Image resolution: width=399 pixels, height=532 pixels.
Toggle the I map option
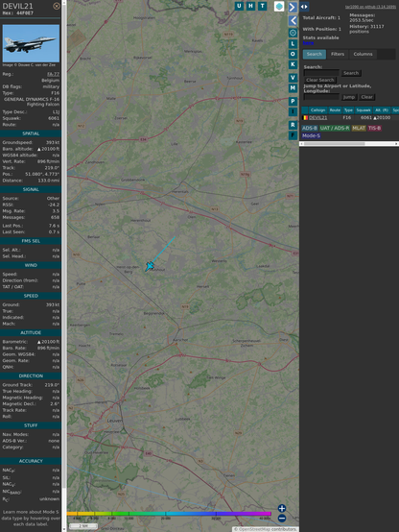point(293,111)
